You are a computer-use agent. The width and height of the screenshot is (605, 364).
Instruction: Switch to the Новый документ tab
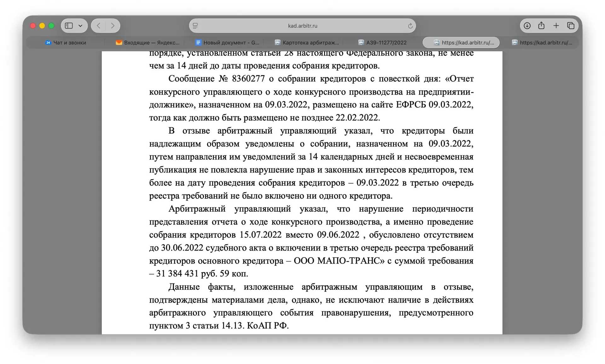point(227,43)
